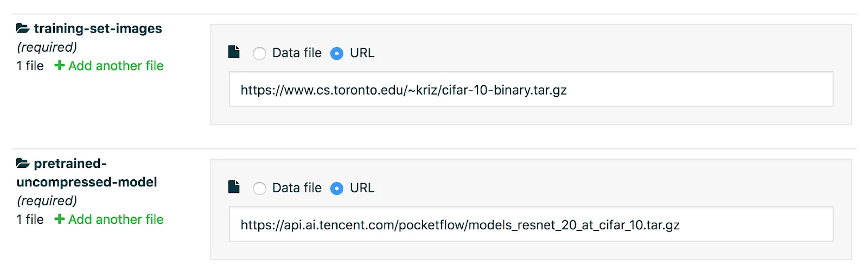The width and height of the screenshot is (868, 270).
Task: Click the (required) note under pretrained-uncompressed-model
Action: click(x=47, y=201)
